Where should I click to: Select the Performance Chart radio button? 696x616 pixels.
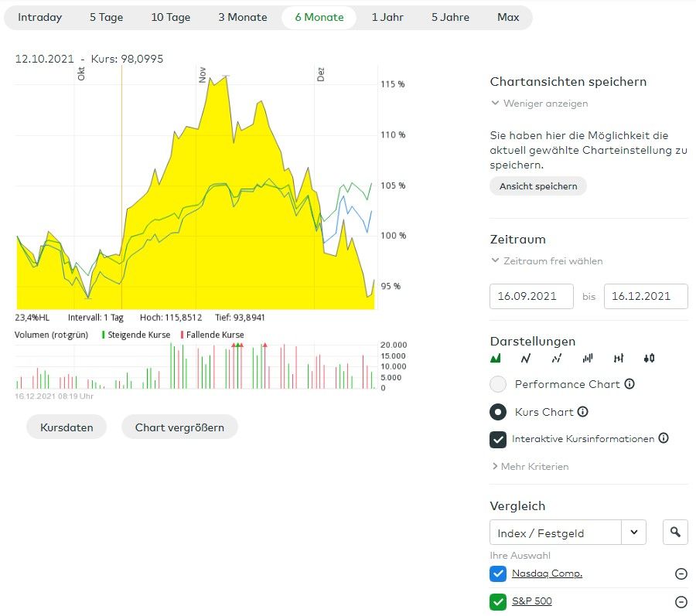pos(499,384)
